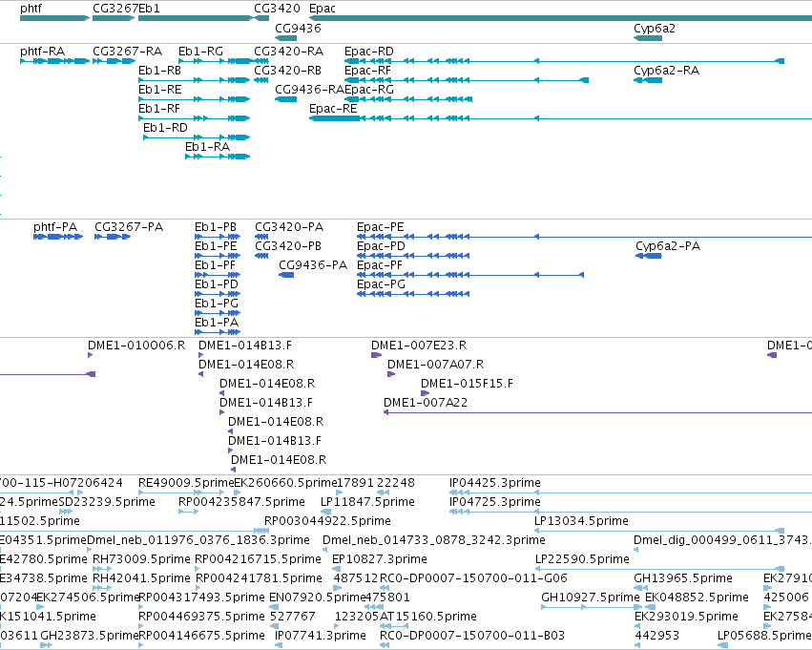The image size is (812, 650).
Task: Click the Cyp6a2 gene glyph
Action: click(x=648, y=38)
